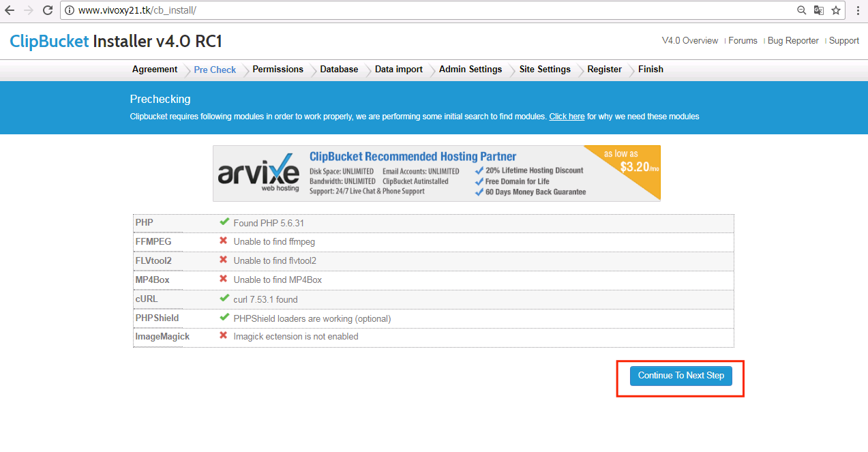Screen dimensions: 868x452
Task: Open the Bug Reporter link
Action: pyautogui.click(x=793, y=41)
